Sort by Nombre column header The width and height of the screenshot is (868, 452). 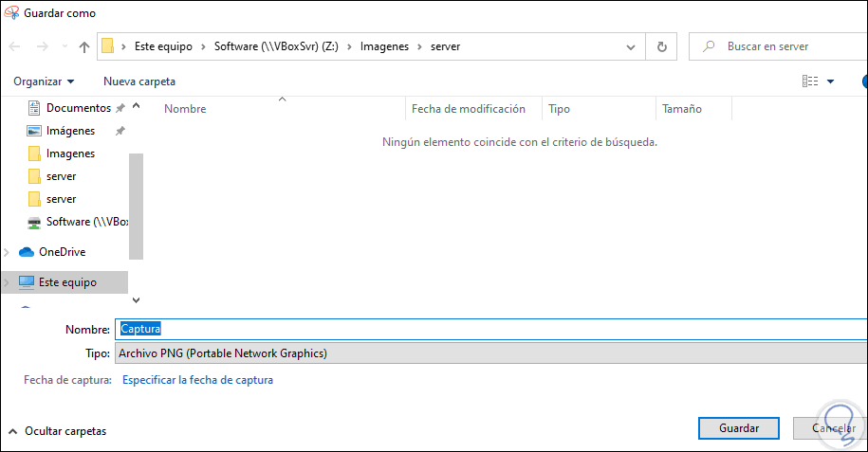[185, 109]
